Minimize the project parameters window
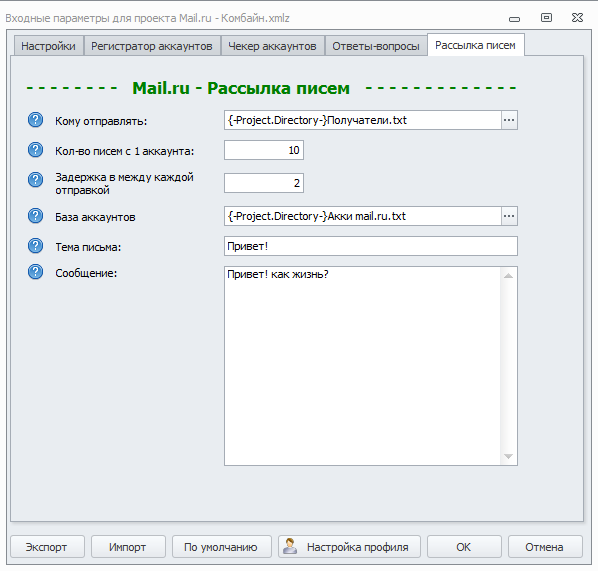598x571 pixels. [514, 19]
